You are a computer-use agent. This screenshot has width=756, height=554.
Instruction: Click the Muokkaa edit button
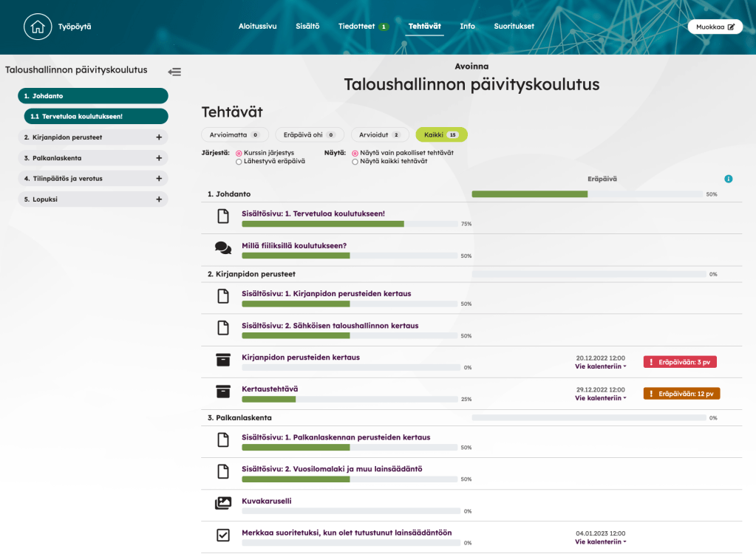(x=715, y=27)
